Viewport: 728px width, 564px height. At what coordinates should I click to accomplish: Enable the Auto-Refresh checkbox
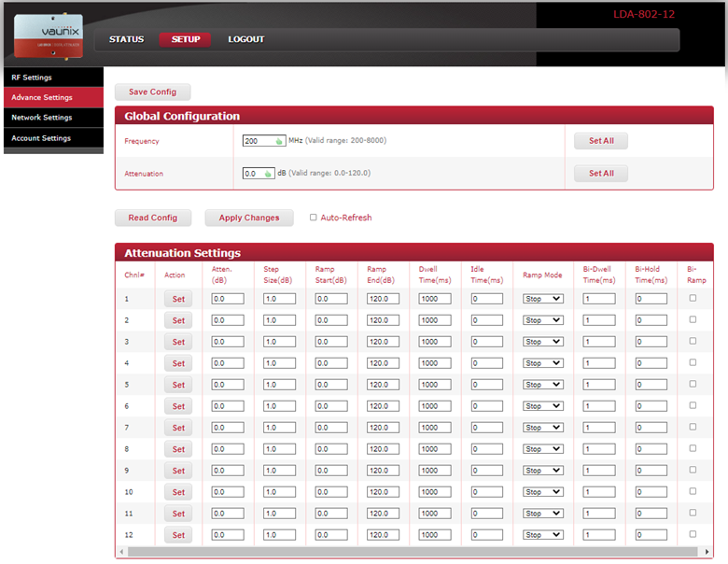314,218
